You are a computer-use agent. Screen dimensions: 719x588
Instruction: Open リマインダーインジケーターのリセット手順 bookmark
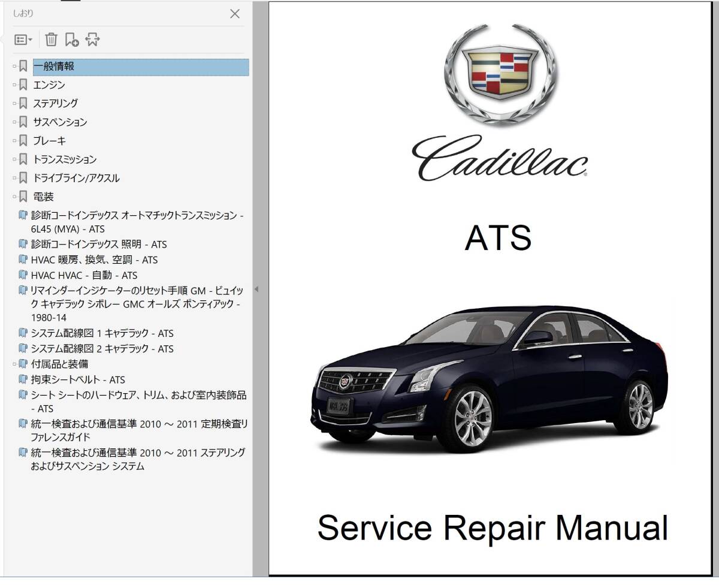click(137, 304)
